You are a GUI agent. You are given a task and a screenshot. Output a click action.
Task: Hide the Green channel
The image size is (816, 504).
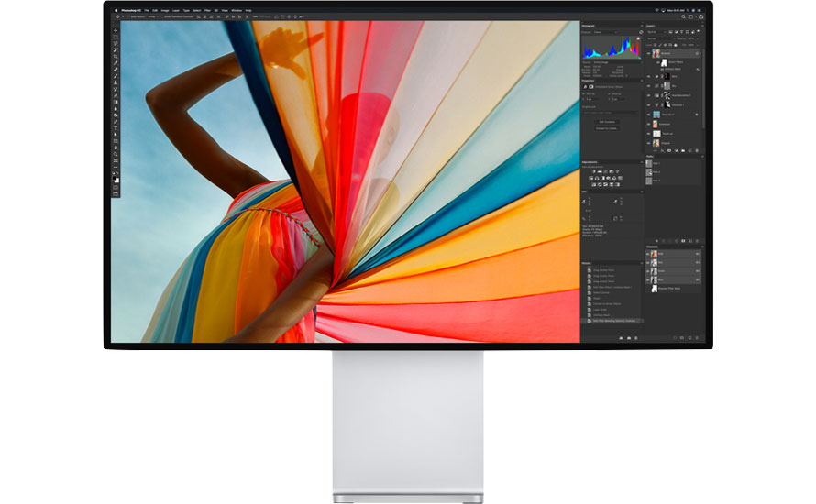coord(648,271)
